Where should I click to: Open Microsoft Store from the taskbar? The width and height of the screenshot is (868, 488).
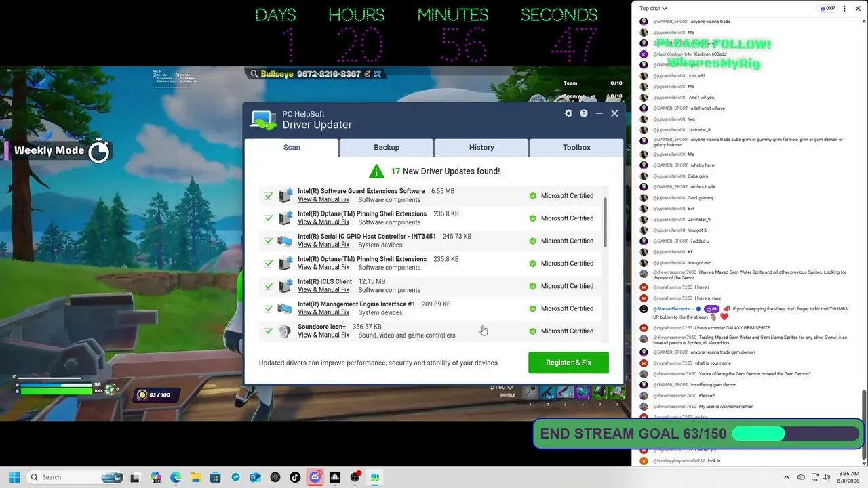(x=216, y=477)
